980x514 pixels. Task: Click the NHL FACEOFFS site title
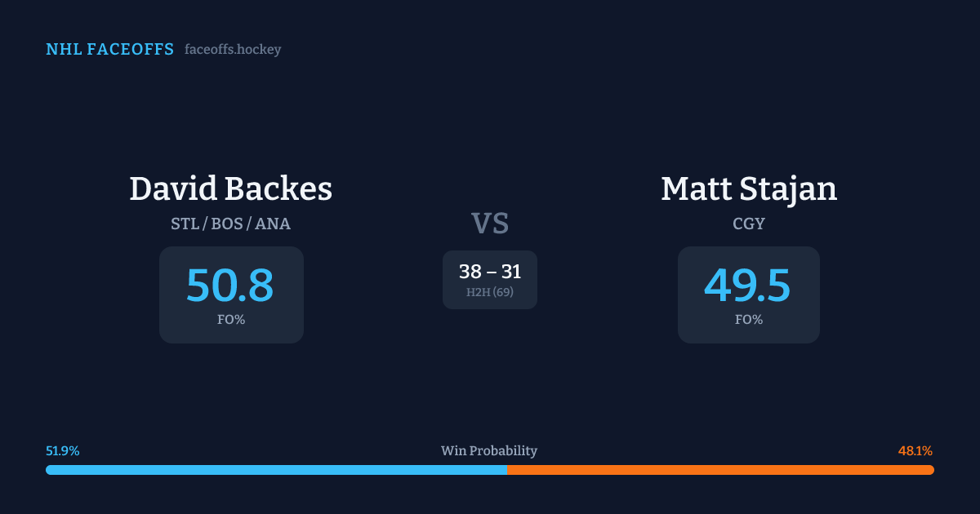tap(109, 50)
